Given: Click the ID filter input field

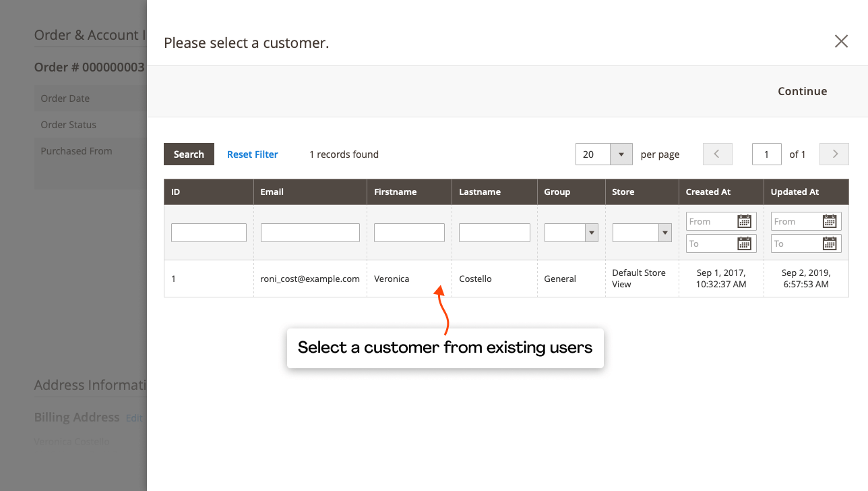Looking at the screenshot, I should [x=208, y=232].
